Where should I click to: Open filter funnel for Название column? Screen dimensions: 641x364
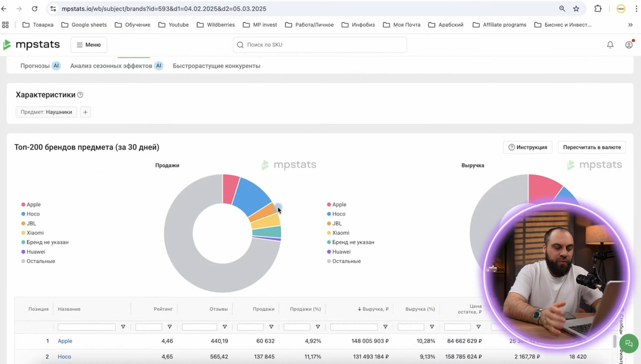point(123,327)
